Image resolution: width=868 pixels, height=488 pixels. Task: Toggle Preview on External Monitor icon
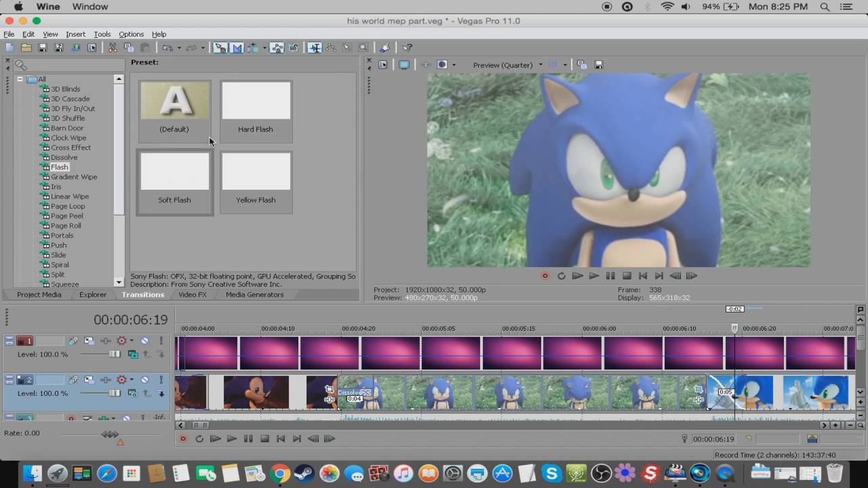pyautogui.click(x=404, y=65)
